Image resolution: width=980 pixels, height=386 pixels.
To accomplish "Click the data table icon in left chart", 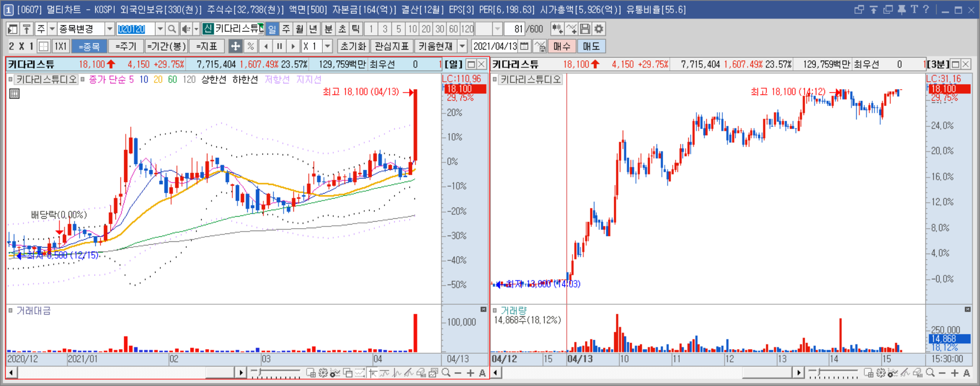I will point(14,93).
